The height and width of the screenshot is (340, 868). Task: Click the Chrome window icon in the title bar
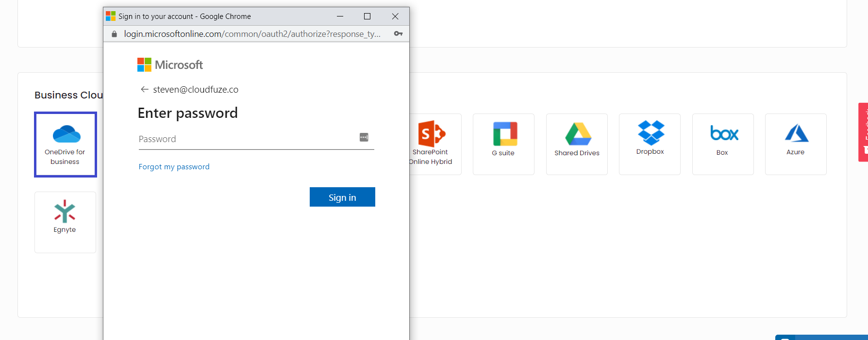click(111, 16)
